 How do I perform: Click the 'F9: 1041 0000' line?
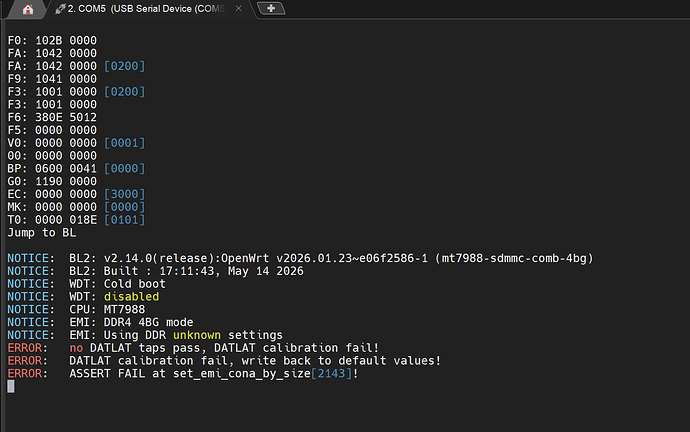[x=52, y=79]
